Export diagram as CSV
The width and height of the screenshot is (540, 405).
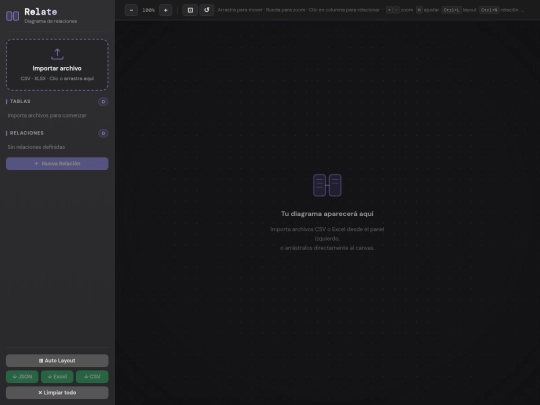[92, 377]
